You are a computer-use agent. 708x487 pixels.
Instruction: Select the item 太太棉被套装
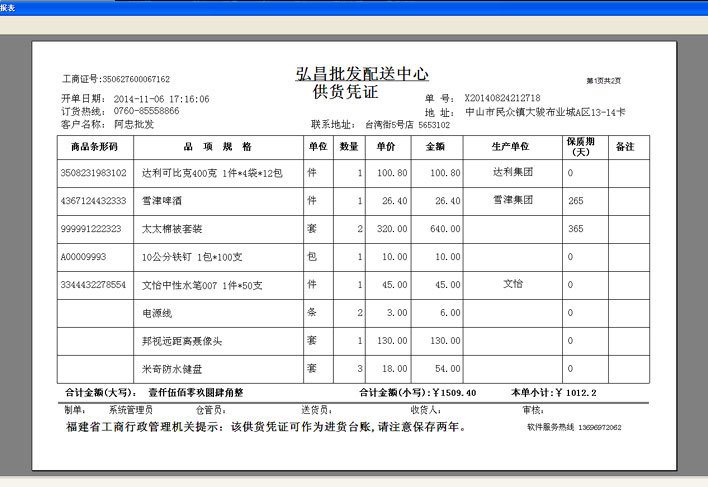[x=172, y=229]
